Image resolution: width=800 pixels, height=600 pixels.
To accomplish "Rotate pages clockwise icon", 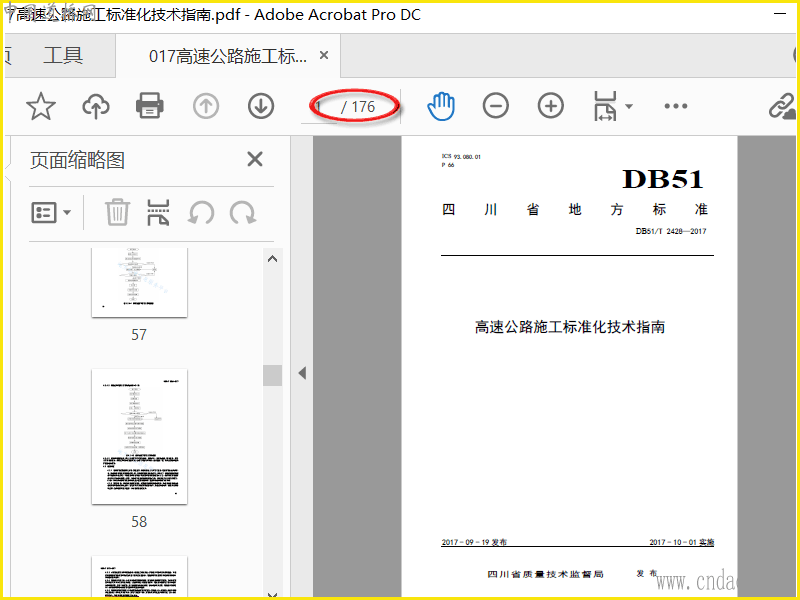I will coord(243,212).
